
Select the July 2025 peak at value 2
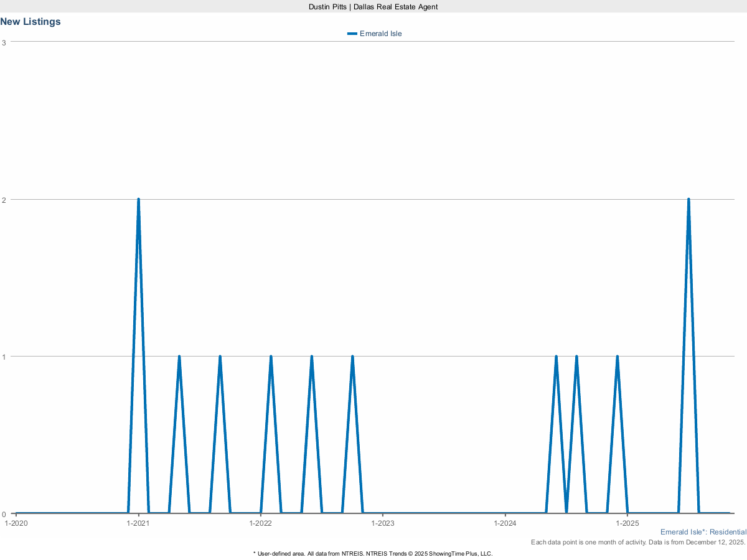[688, 200]
